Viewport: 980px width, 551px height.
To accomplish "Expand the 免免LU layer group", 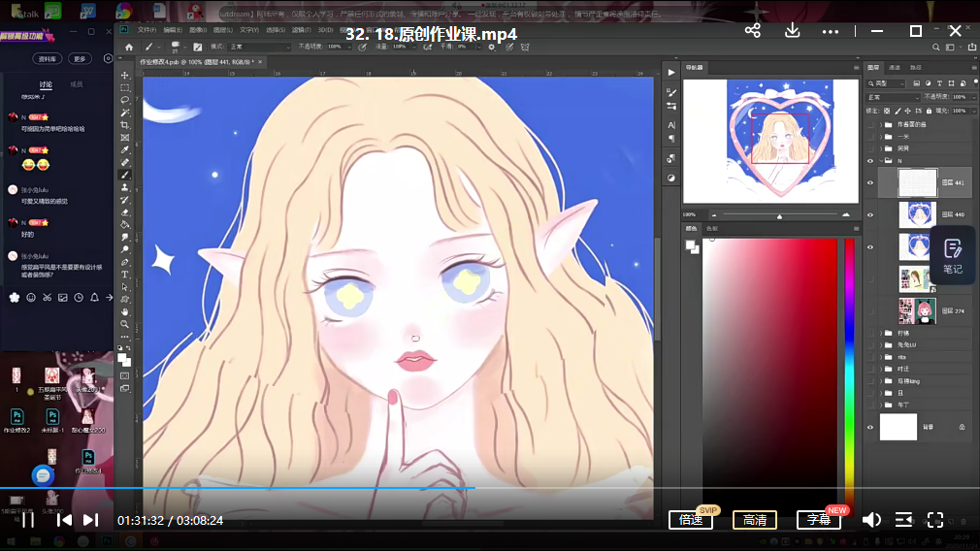I will tap(881, 345).
